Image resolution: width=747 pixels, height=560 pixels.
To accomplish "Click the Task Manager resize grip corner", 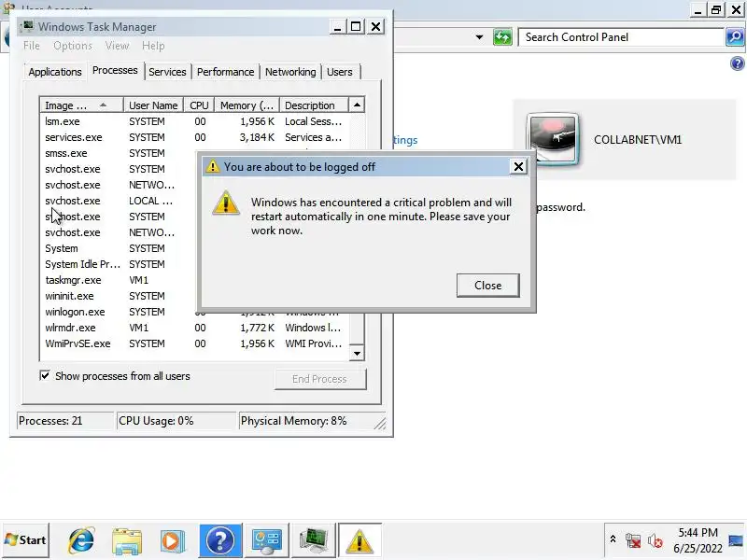I will click(x=380, y=424).
